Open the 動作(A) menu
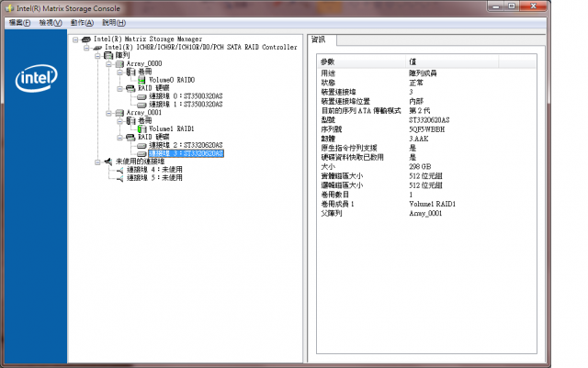 [x=82, y=23]
